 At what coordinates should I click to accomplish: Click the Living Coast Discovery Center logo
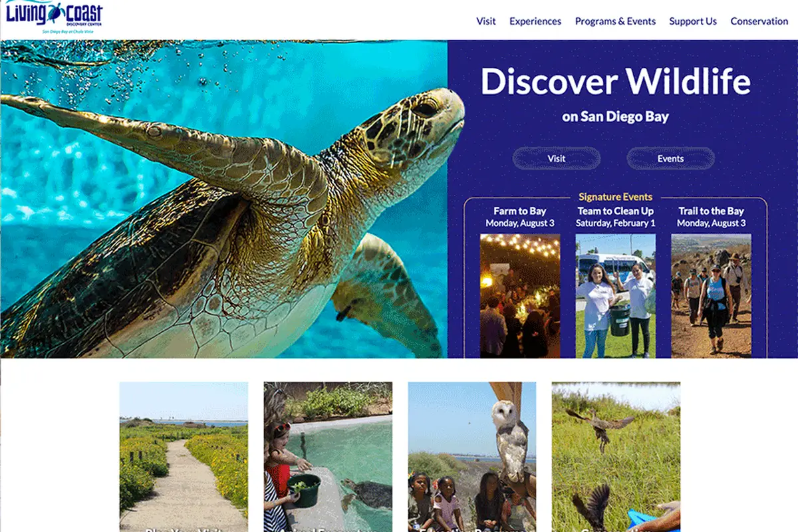pos(54,18)
